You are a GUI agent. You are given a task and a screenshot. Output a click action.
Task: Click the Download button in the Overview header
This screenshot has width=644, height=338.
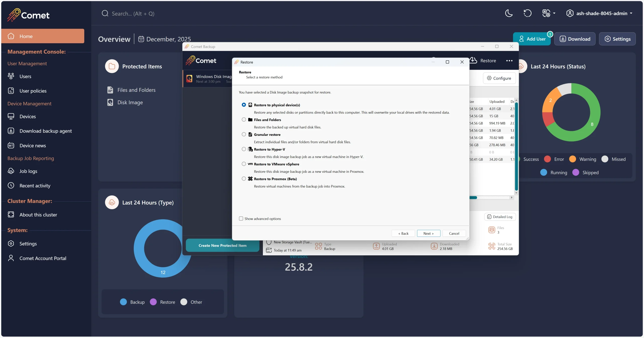coord(575,39)
